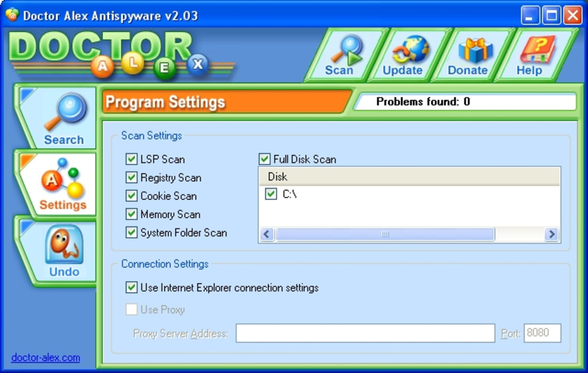588x373 pixels.
Task: Disable the LSP Scan checkbox
Action: point(132,159)
